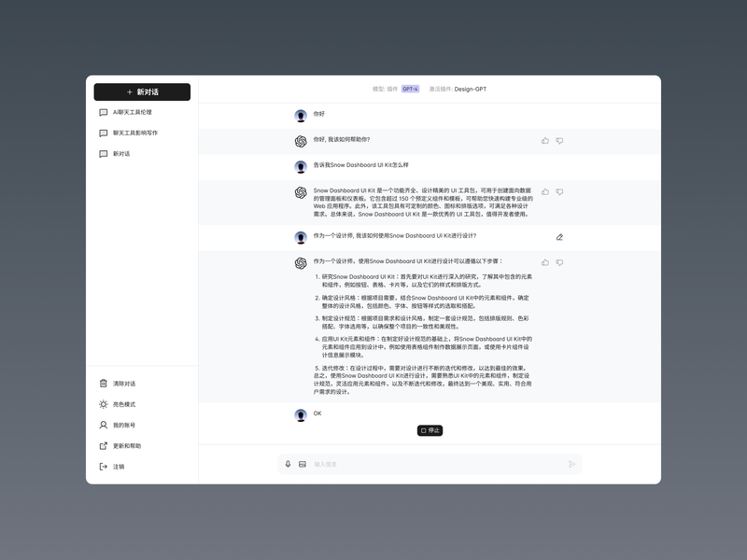
Task: Click step 3 制定设计规范 in the reply
Action: coord(422,322)
